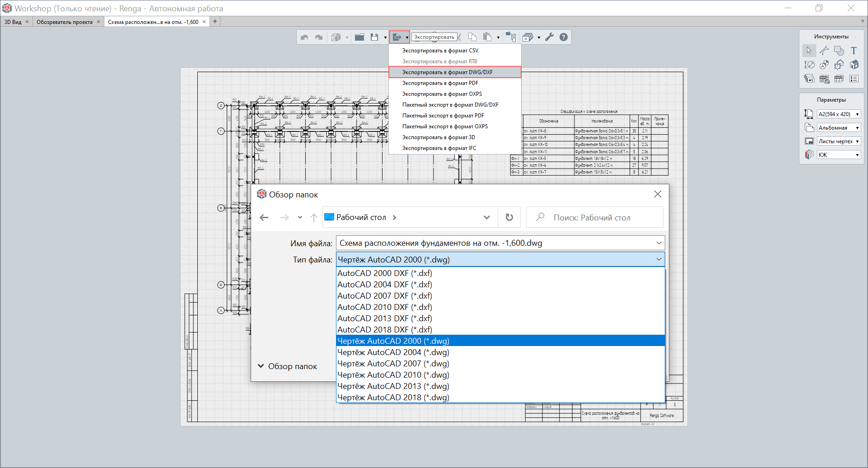This screenshot has width=868, height=468.
Task: Save project via floppy disk icon
Action: tap(374, 37)
